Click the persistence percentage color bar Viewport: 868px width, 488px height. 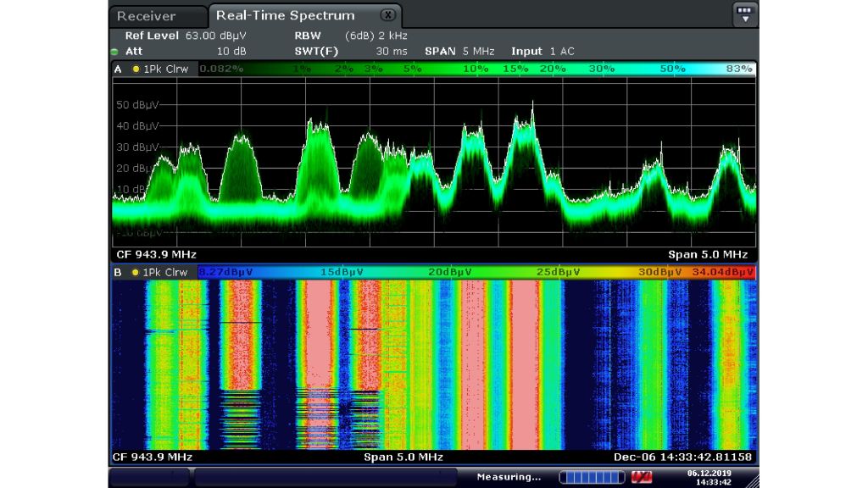pos(476,69)
